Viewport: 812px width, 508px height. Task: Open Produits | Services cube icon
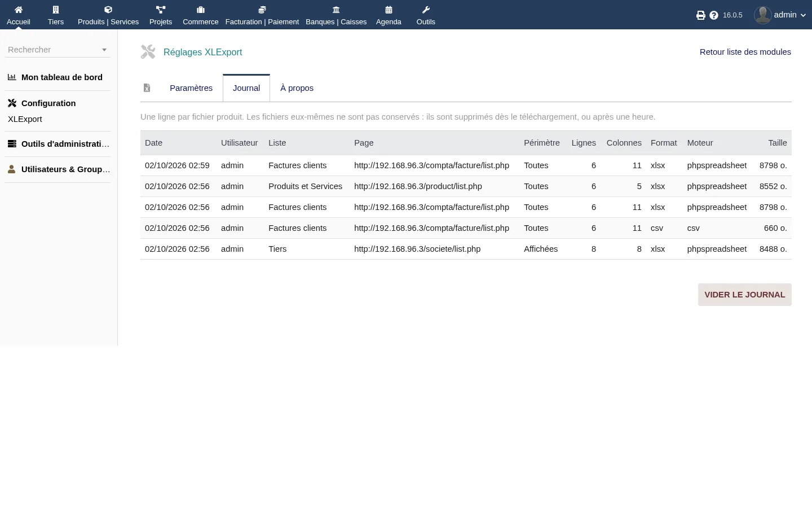click(x=108, y=10)
